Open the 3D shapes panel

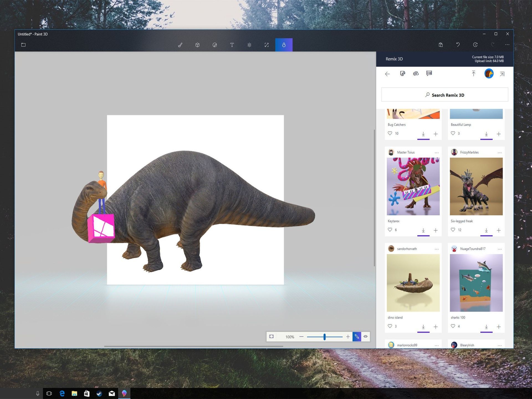198,45
